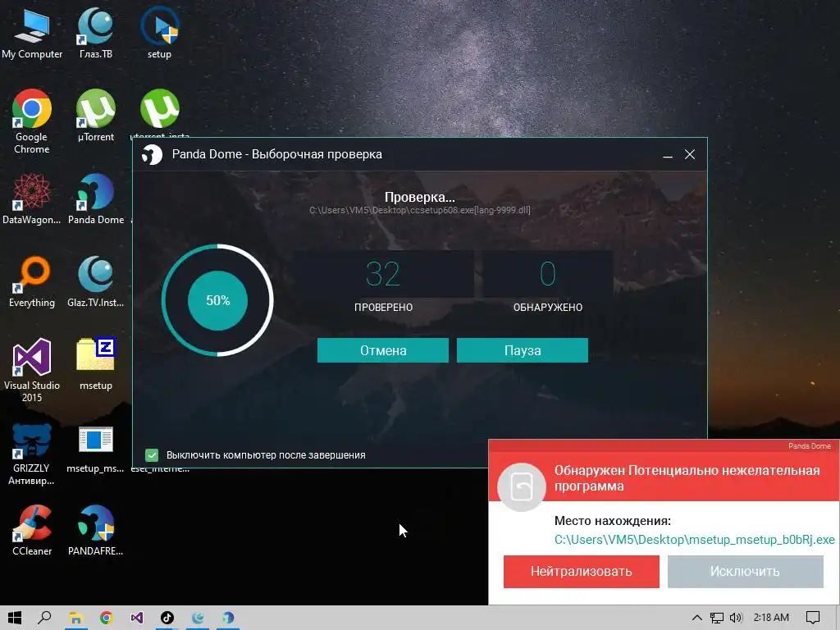Click the Проверка... status heading
Image resolution: width=840 pixels, height=630 pixels.
419,197
